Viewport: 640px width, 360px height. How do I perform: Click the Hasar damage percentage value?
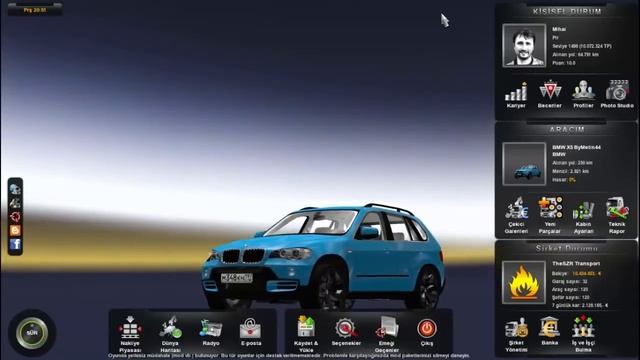point(572,180)
